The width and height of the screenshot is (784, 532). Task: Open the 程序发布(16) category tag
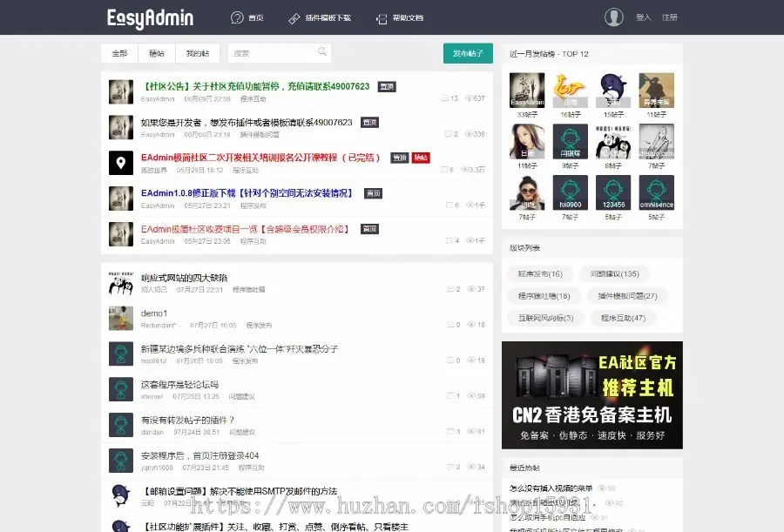click(x=540, y=274)
